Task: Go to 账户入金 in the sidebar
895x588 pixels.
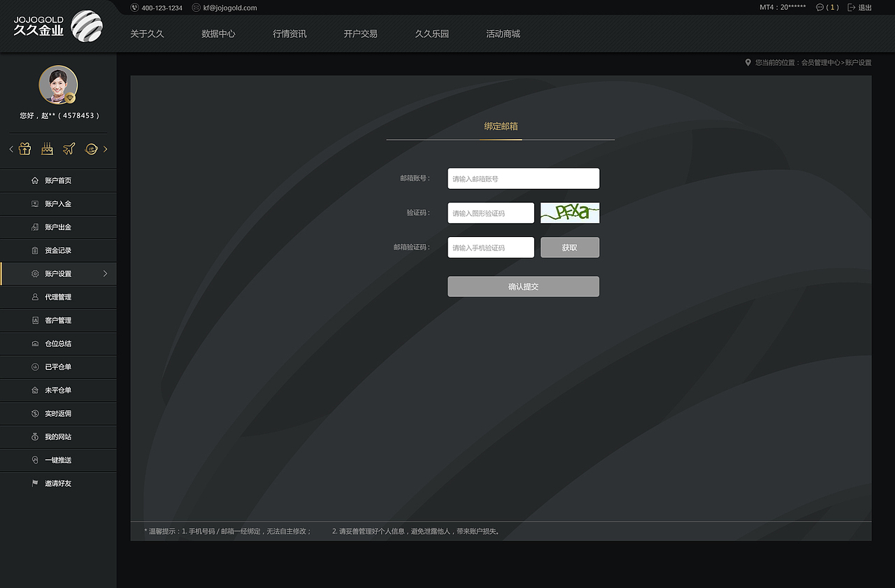Action: [58, 203]
